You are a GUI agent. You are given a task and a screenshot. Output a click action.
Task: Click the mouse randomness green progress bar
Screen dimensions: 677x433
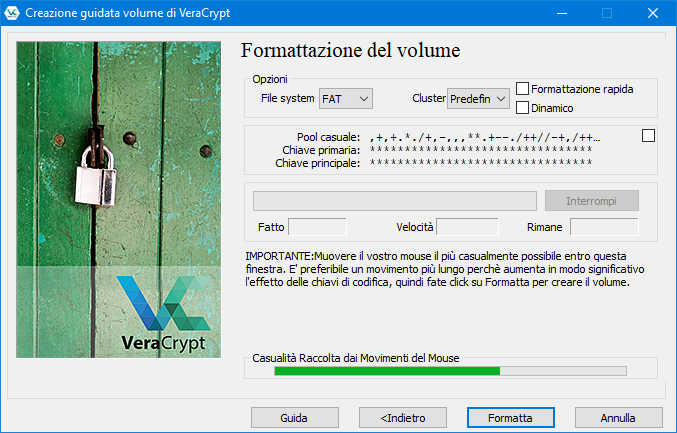pos(450,371)
